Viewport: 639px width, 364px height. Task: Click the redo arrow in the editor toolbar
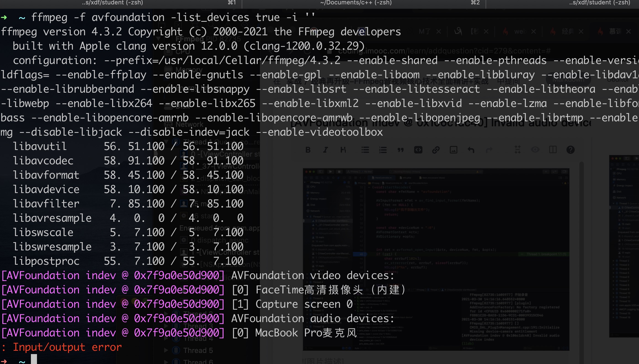click(x=489, y=150)
